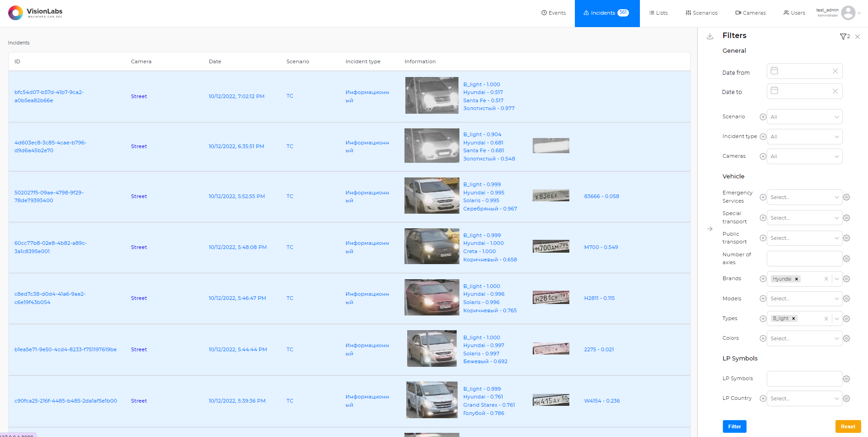Clear the Date from field

[x=835, y=71]
